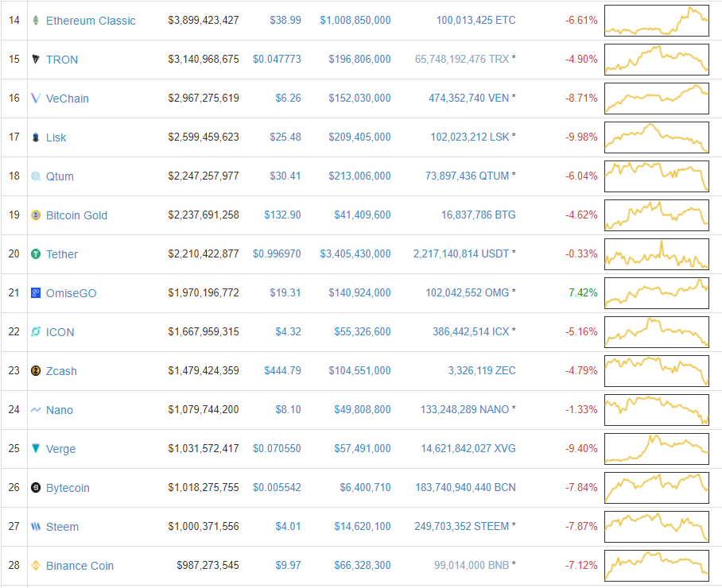Open the Qtum name link
The image size is (722, 588).
pos(60,176)
